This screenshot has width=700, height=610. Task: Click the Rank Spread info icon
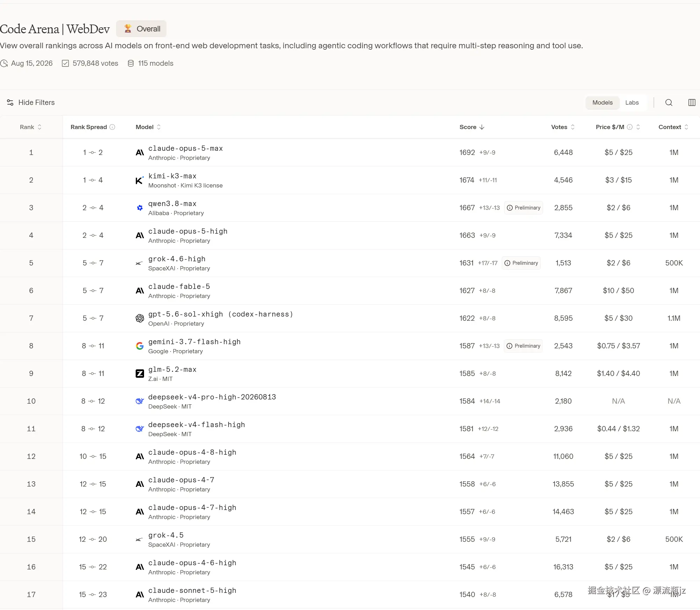coord(112,127)
